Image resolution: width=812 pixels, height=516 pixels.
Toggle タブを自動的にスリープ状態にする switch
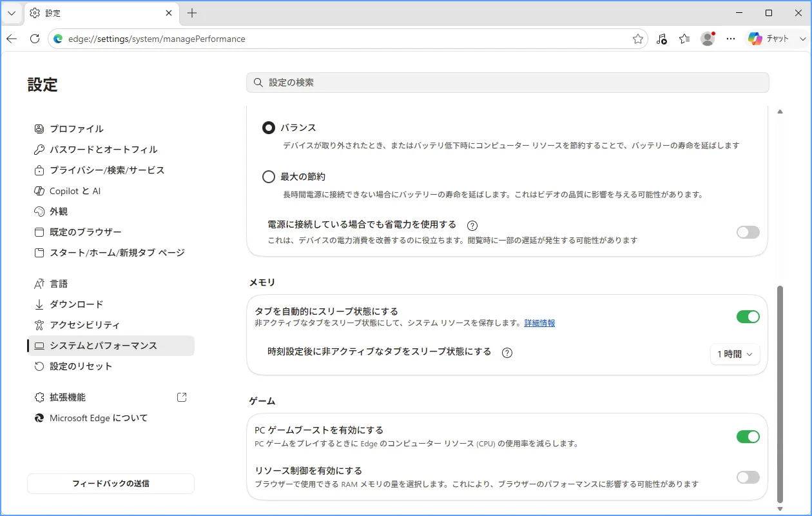tap(748, 317)
